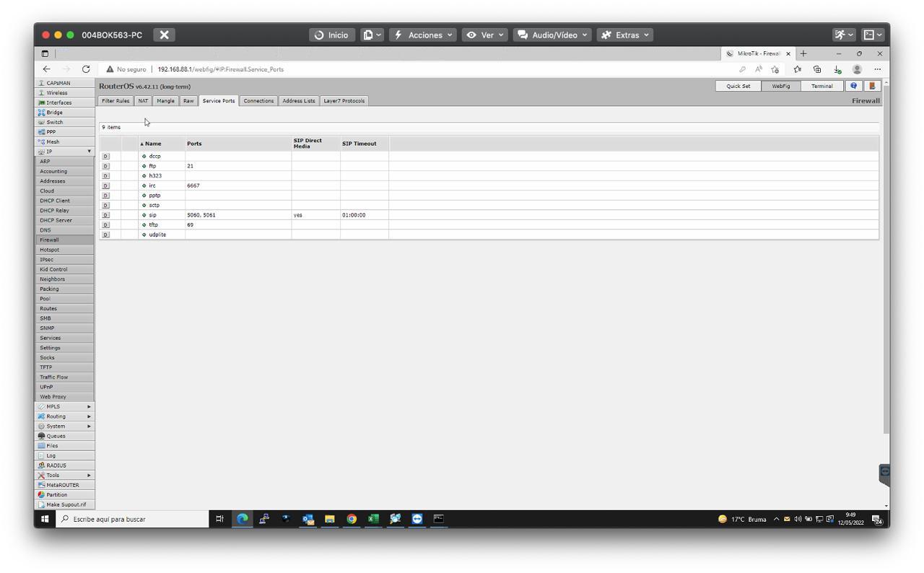Click the WebFig help question mark icon

[854, 86]
